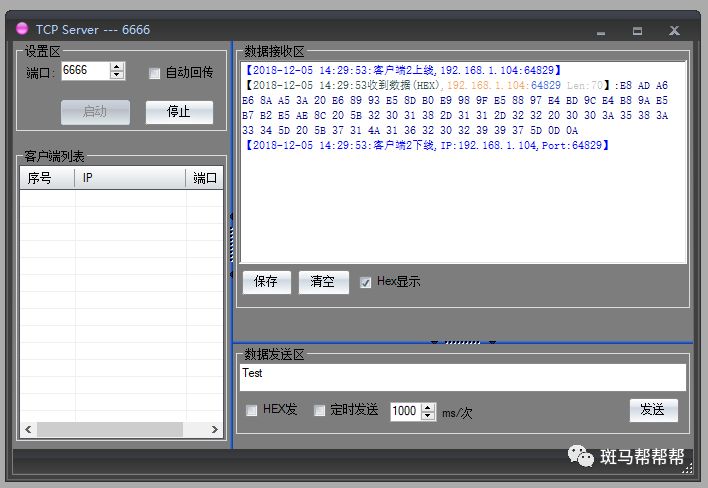Click the send data text field containing Test
Image resolution: width=708 pixels, height=488 pixels.
(x=463, y=377)
